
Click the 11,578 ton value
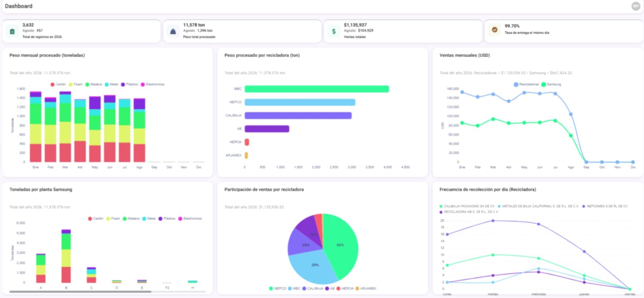click(194, 25)
